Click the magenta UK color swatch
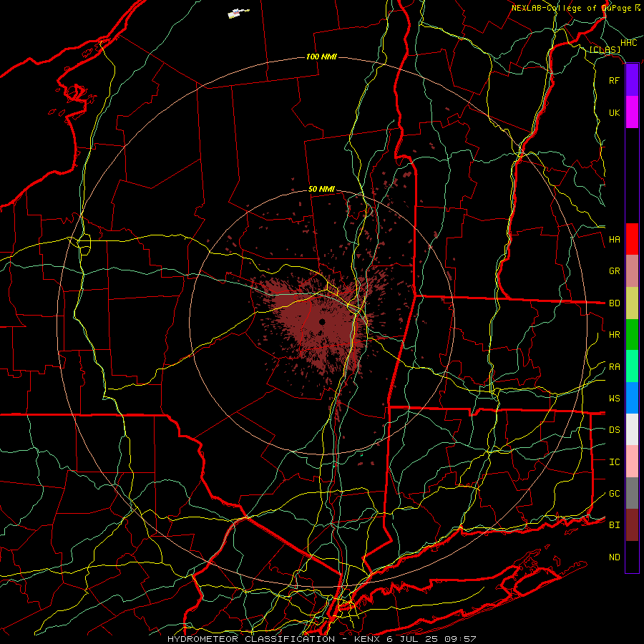Image resolution: width=644 pixels, height=644 pixels. pyautogui.click(x=632, y=112)
